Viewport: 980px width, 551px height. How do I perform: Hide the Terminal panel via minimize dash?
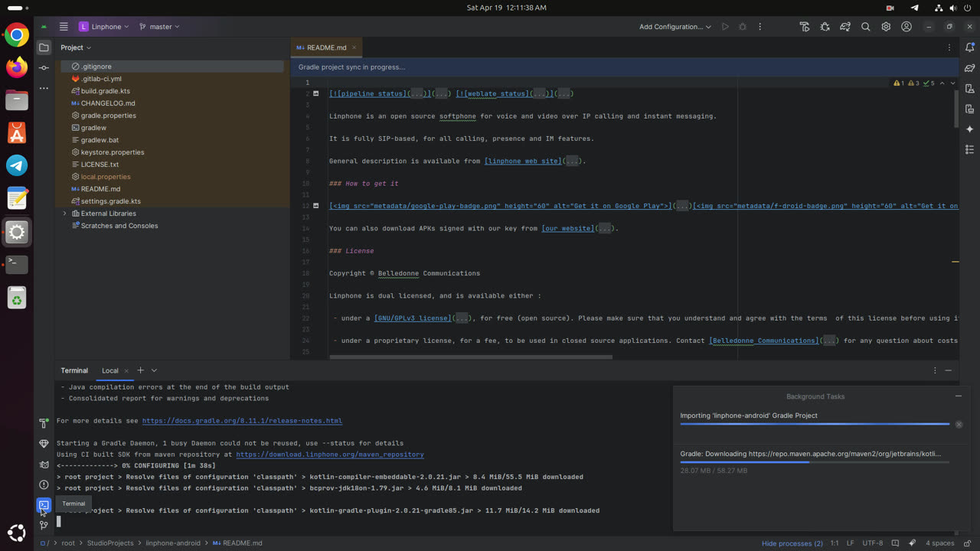[949, 370]
